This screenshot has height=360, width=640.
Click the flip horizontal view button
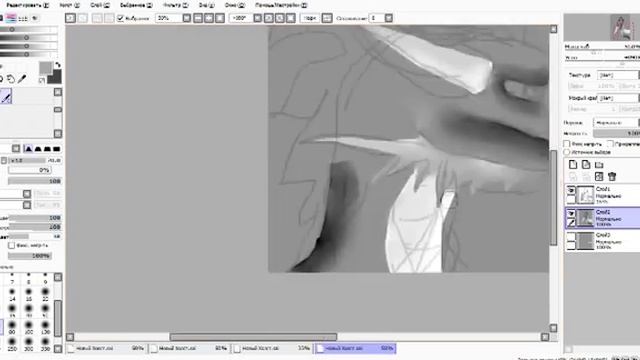pyautogui.click(x=327, y=18)
